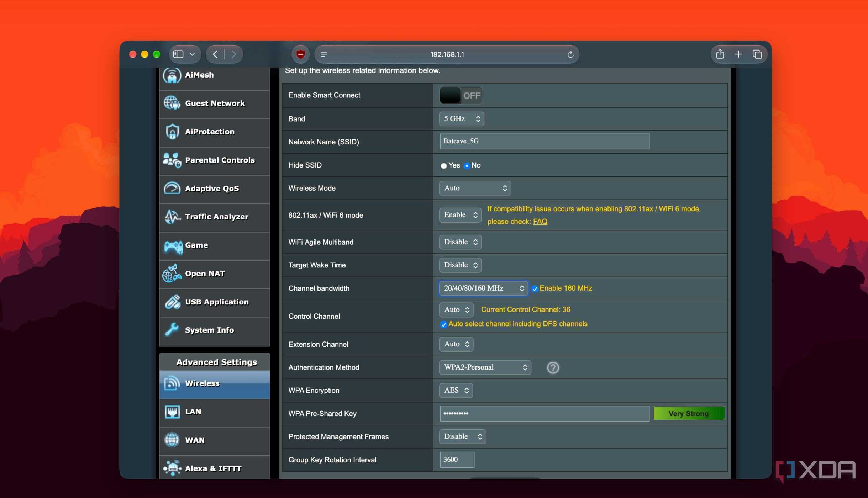Screen dimensions: 868x498
Task: Click the WPA Pre-Shared Key field
Action: [x=545, y=414]
